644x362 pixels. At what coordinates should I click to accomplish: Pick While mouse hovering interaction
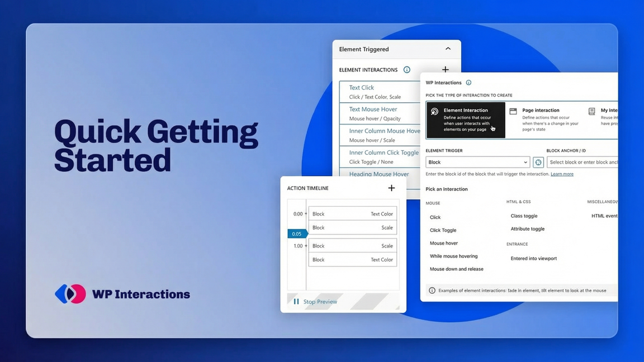tap(453, 256)
